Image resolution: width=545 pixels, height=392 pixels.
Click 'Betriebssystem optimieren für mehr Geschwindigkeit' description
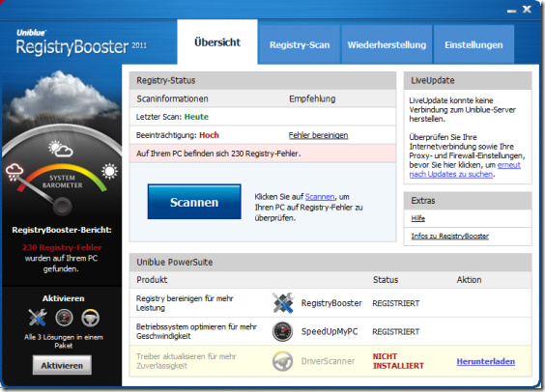click(196, 331)
